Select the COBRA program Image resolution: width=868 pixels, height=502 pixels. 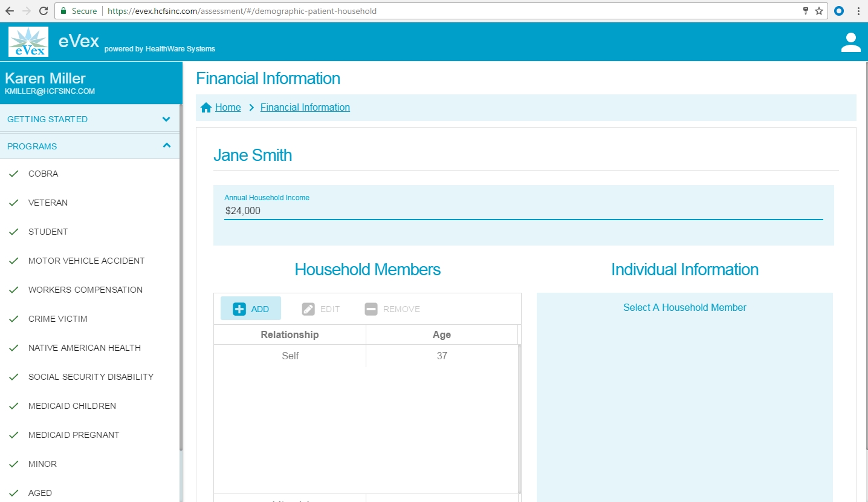(44, 174)
